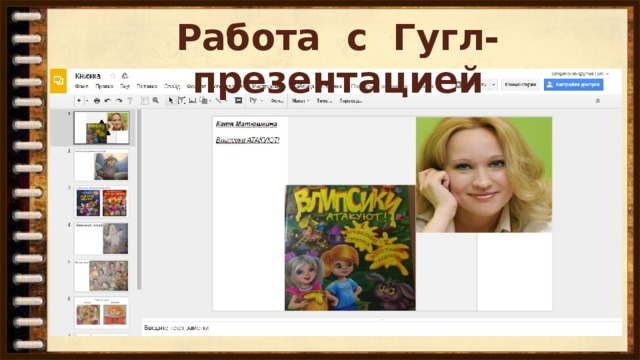The width and height of the screenshot is (640, 360).
Task: Pick the arrow Select cursor tool
Action: tap(171, 100)
